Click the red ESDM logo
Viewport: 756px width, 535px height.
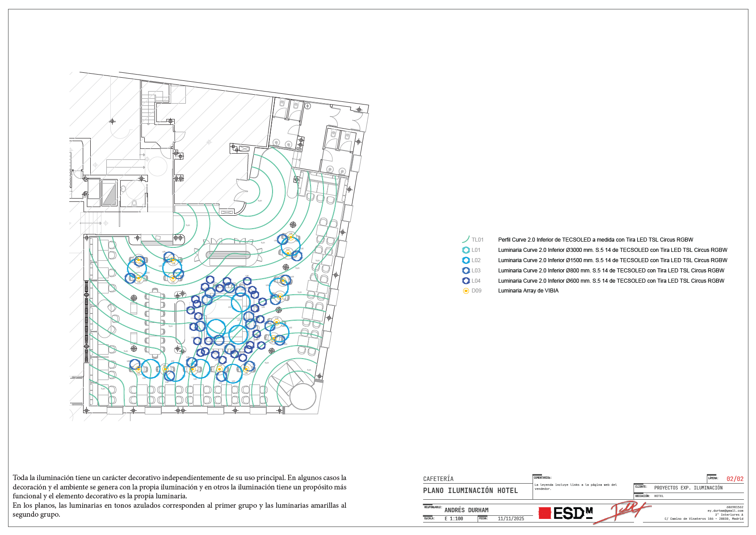[x=566, y=514]
